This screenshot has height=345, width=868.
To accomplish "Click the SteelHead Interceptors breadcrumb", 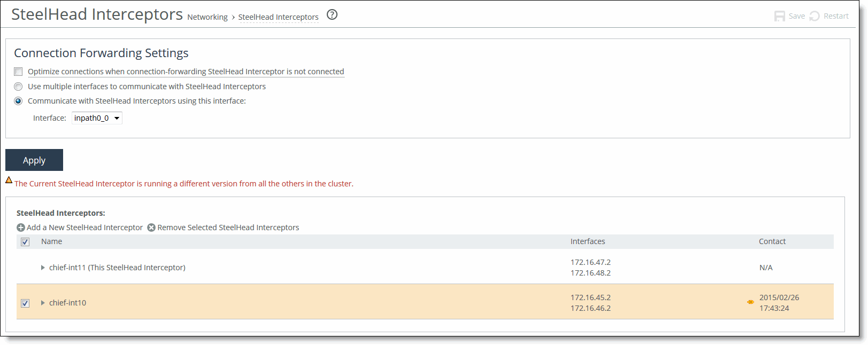I will tap(278, 17).
